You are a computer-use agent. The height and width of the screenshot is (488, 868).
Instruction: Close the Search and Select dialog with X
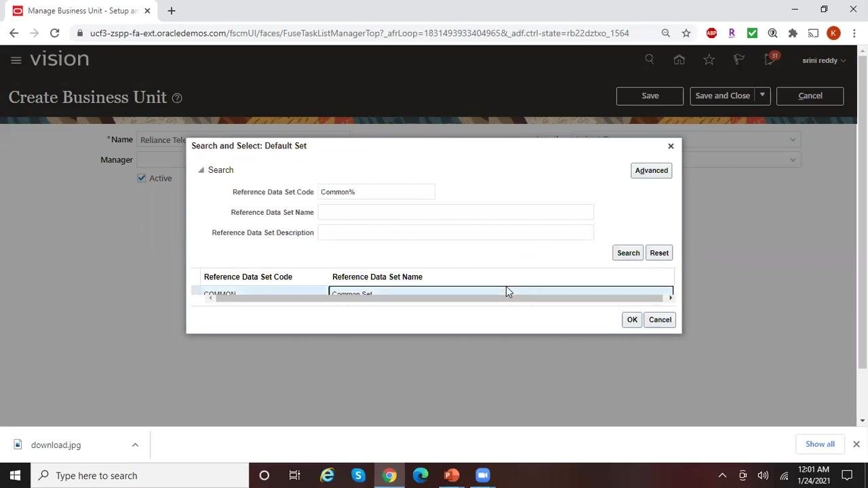click(x=671, y=146)
